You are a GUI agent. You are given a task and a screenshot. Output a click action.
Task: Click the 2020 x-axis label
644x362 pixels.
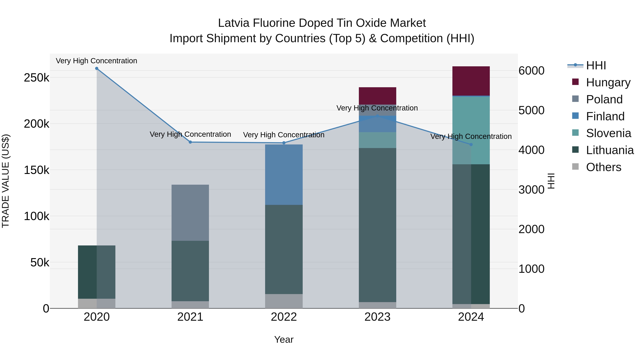(x=97, y=317)
